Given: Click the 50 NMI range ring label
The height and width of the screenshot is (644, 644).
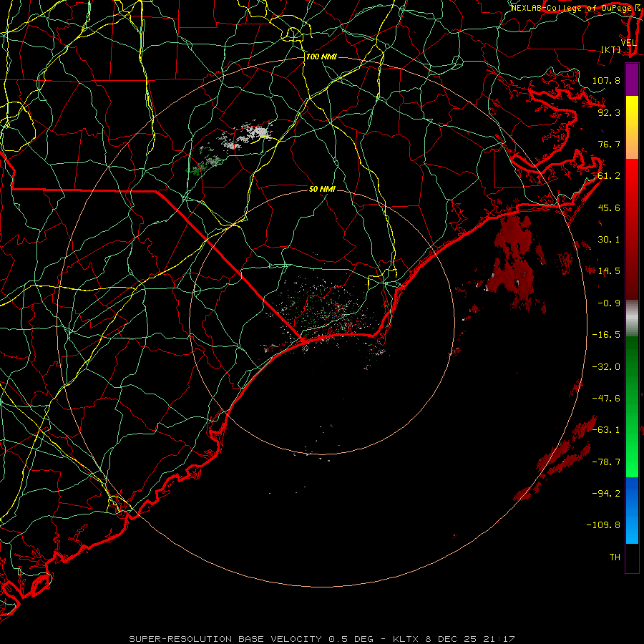Looking at the screenshot, I should point(323,189).
